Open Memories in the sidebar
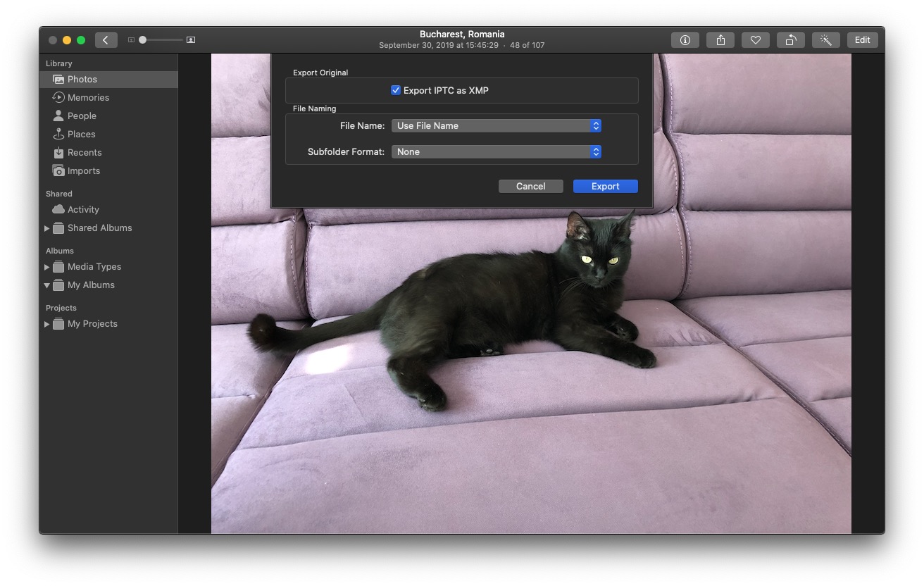 tap(88, 98)
